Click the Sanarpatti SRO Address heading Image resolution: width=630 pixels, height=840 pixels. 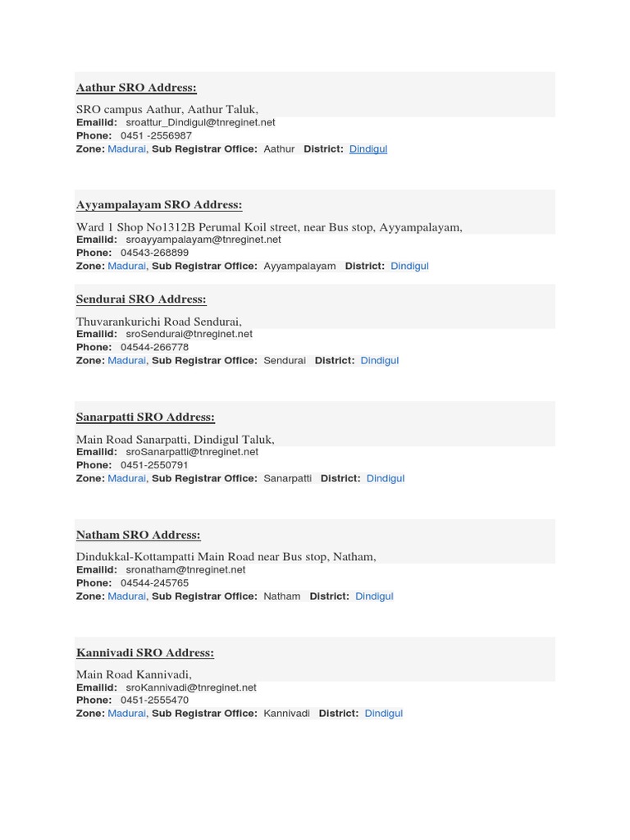[145, 417]
